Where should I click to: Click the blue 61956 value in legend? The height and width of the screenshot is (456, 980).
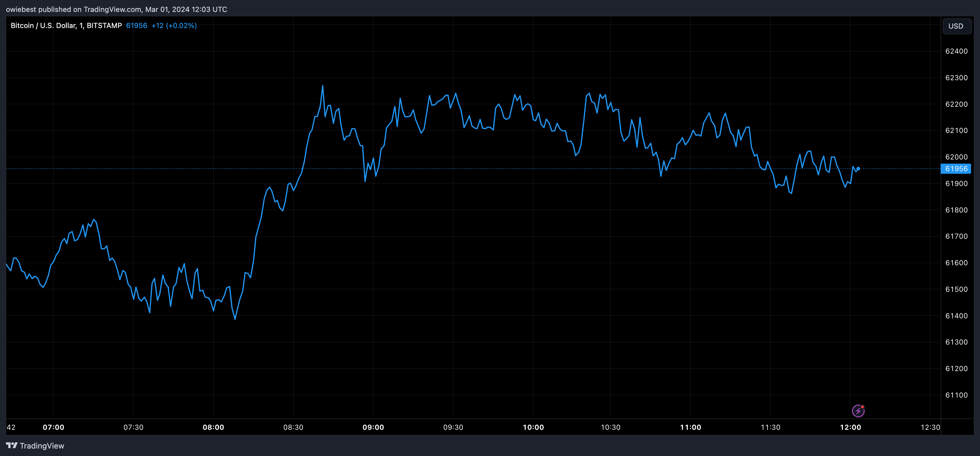point(137,25)
